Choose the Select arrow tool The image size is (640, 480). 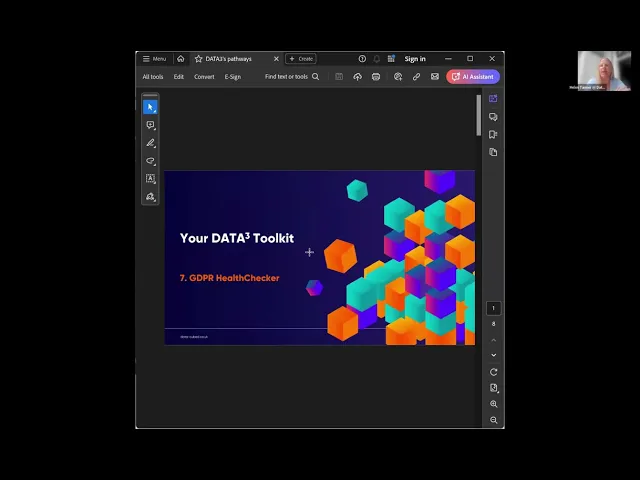click(150, 107)
